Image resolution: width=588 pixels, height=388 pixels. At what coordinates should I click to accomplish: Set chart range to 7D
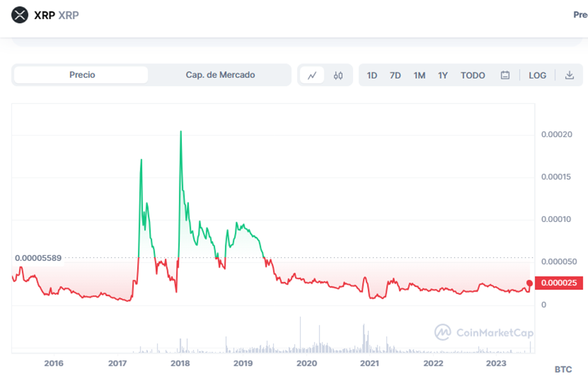coord(395,76)
